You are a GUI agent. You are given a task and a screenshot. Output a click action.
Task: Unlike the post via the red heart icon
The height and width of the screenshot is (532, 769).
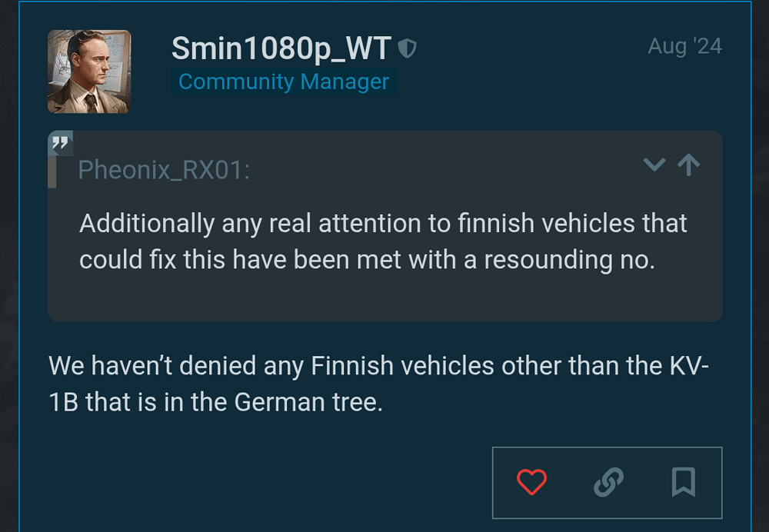point(531,482)
